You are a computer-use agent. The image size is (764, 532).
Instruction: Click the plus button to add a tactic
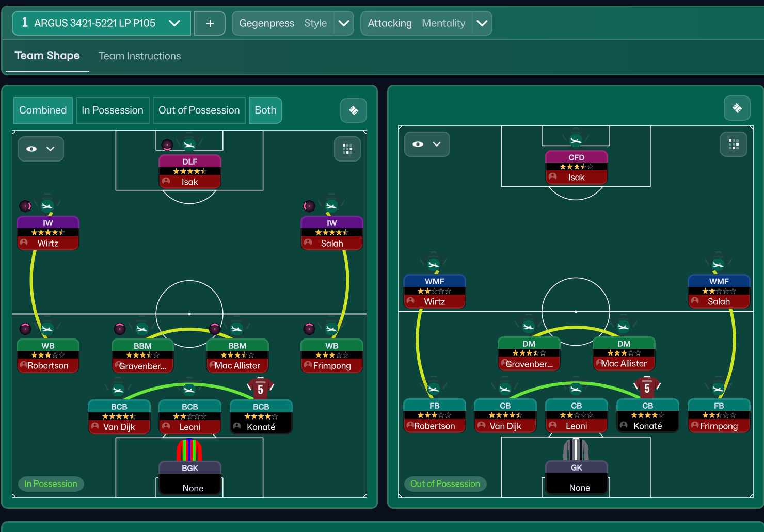click(210, 23)
